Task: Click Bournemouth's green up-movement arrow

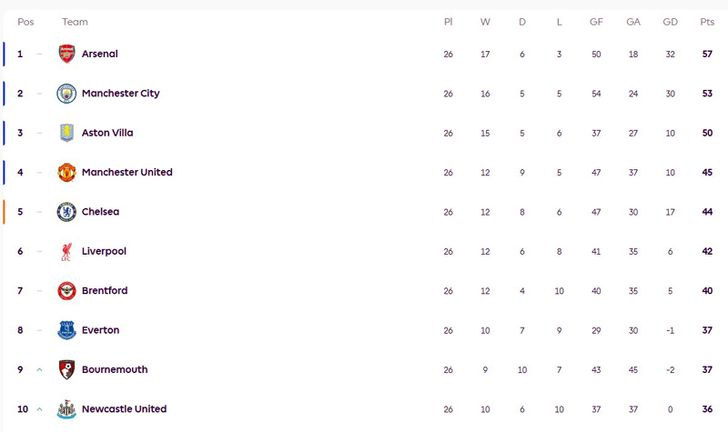Action: pos(39,370)
